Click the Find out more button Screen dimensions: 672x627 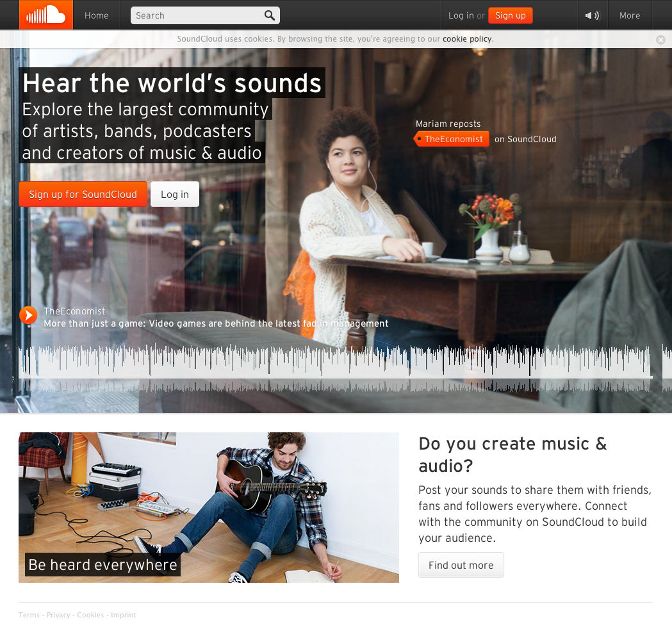(461, 565)
